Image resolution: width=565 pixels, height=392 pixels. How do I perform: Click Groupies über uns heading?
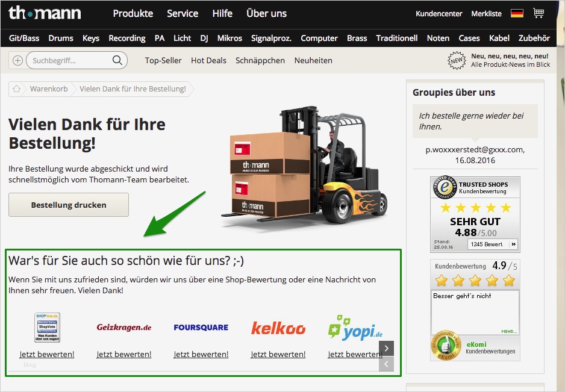454,93
